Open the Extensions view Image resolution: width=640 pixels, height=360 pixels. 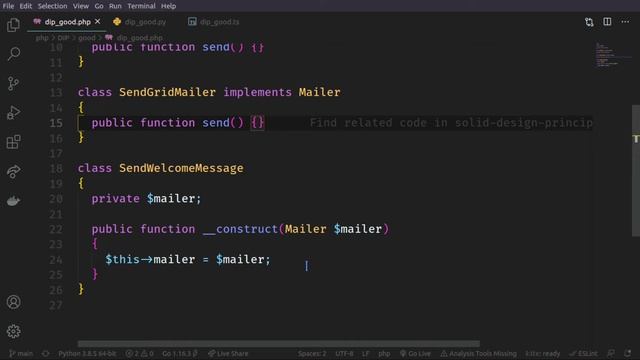pyautogui.click(x=13, y=142)
